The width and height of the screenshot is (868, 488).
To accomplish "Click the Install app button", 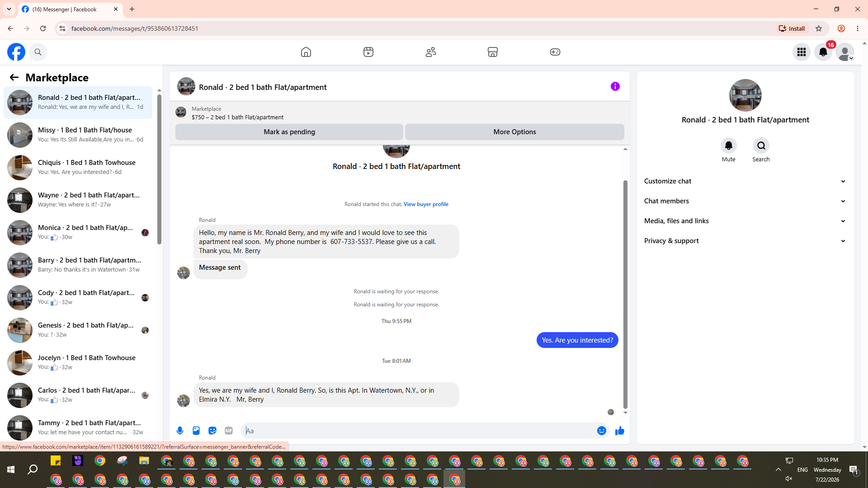I will (792, 28).
